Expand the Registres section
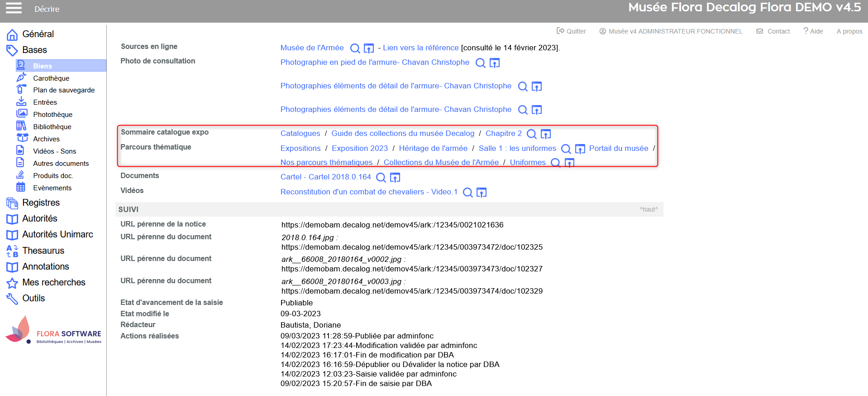Image resolution: width=868 pixels, height=396 pixels. tap(41, 203)
